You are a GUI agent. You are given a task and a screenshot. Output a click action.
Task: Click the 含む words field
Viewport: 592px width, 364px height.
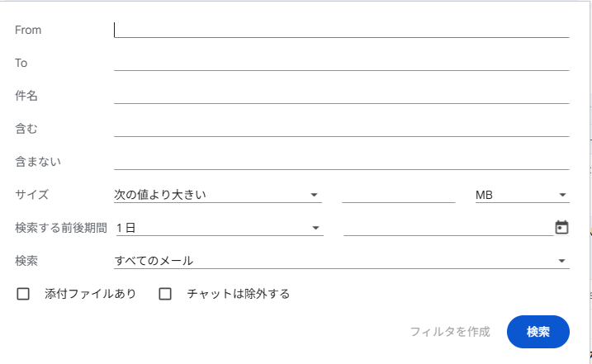(x=341, y=129)
